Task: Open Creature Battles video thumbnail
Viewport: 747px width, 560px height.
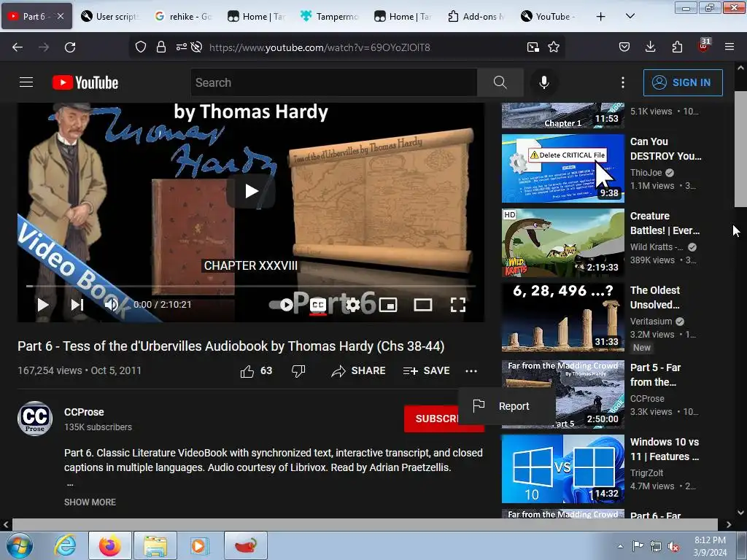Action: point(562,243)
